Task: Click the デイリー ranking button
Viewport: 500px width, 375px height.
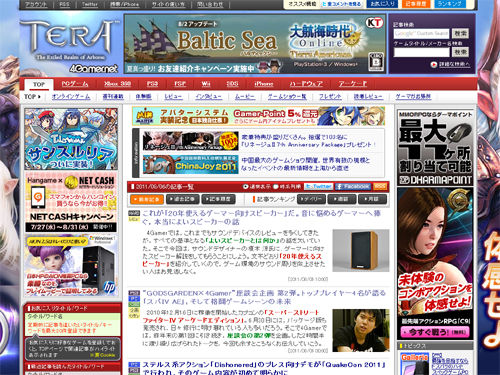Action: click(311, 199)
